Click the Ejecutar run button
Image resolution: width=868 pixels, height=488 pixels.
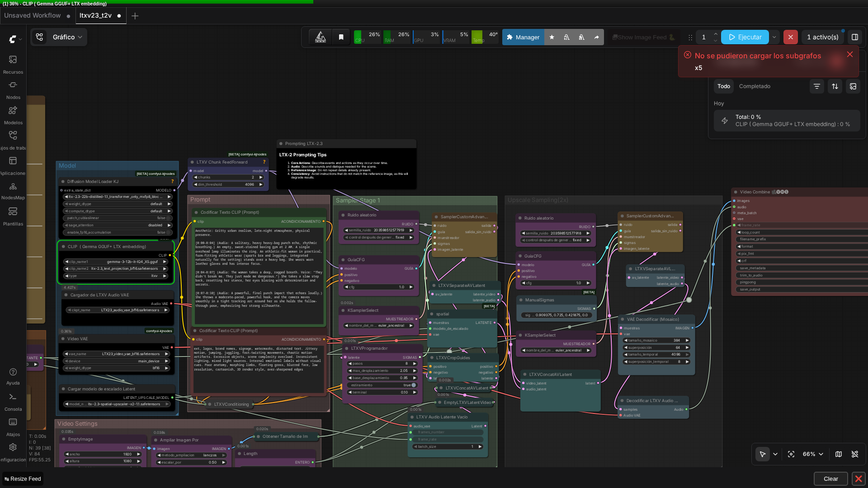click(745, 37)
